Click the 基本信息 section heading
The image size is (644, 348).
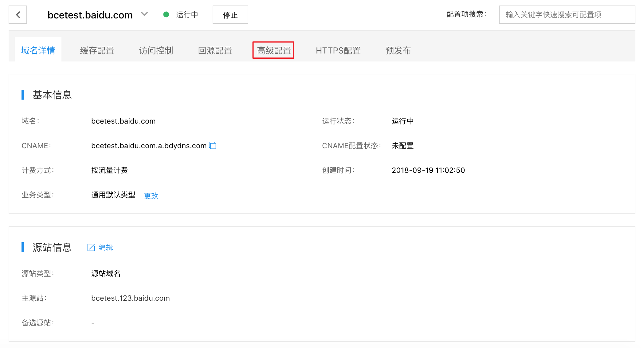(52, 95)
